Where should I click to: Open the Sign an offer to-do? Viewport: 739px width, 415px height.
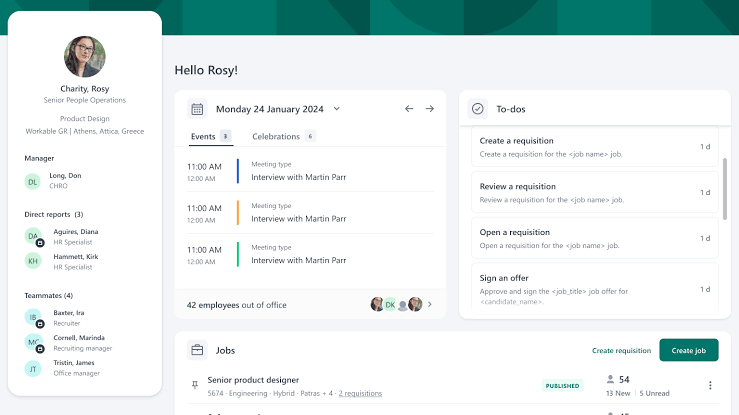pos(595,289)
